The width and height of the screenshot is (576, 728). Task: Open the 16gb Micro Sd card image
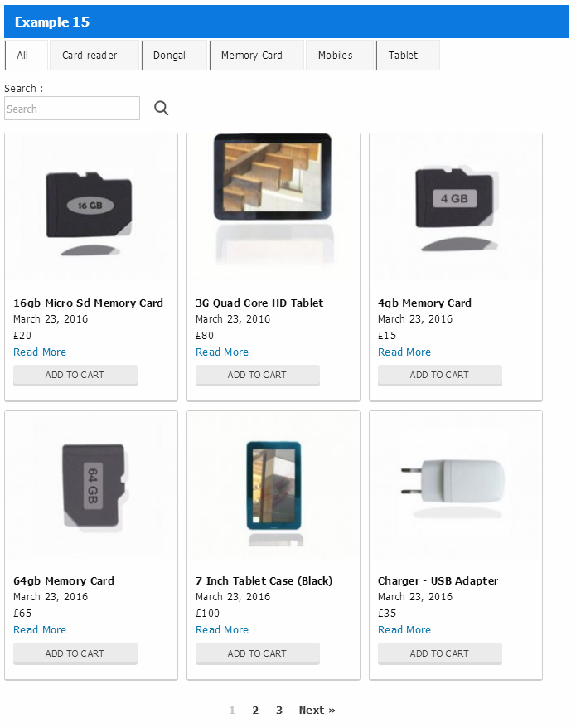[x=91, y=207]
